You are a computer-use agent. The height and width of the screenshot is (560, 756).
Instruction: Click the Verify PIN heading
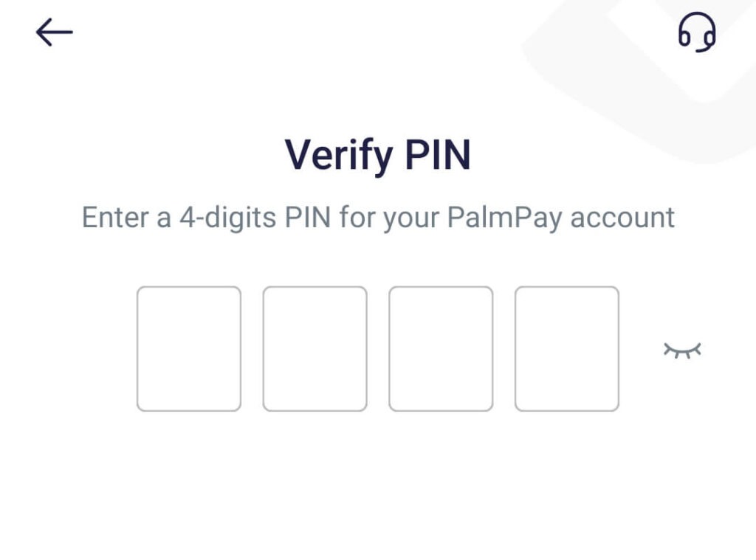[377, 153]
